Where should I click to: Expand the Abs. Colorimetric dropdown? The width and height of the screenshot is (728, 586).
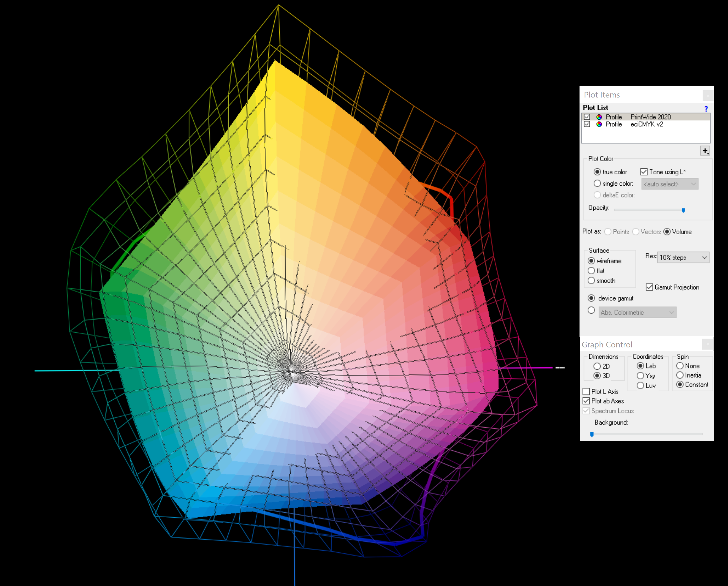point(637,312)
